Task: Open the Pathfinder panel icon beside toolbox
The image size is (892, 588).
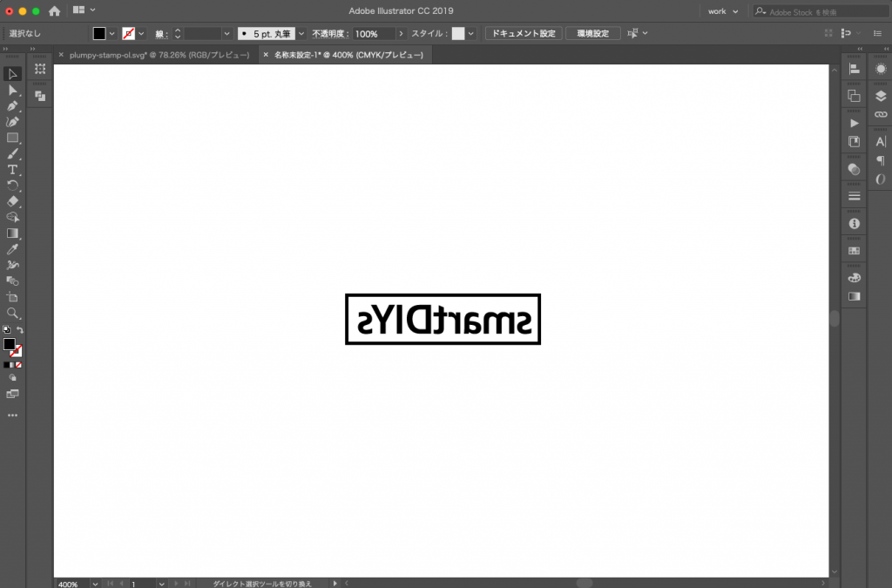Action: (x=40, y=96)
